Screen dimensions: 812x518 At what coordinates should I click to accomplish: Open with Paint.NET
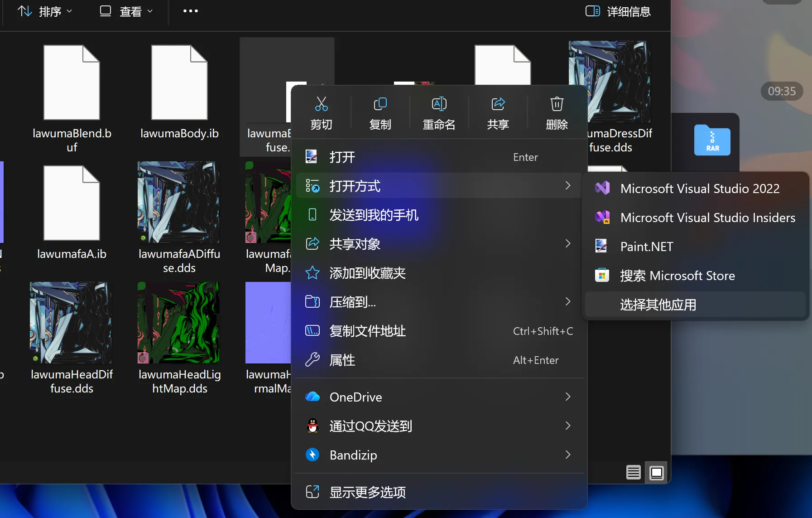(x=646, y=247)
